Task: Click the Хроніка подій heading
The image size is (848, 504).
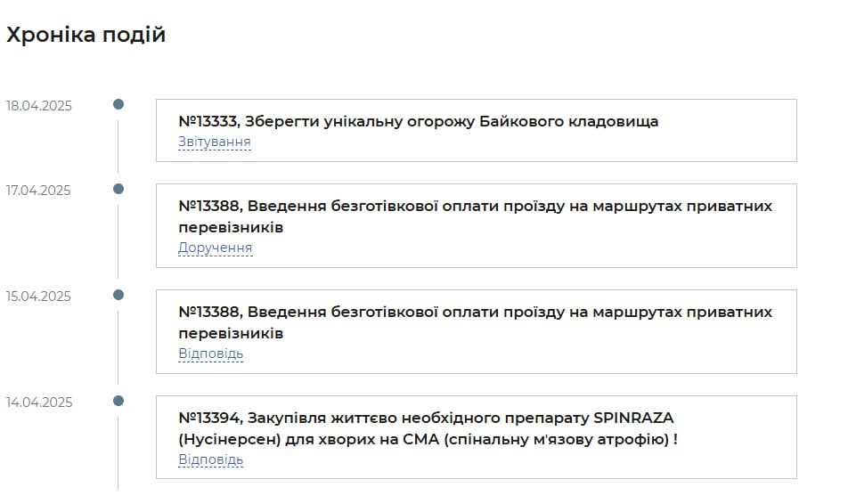Action: click(86, 35)
